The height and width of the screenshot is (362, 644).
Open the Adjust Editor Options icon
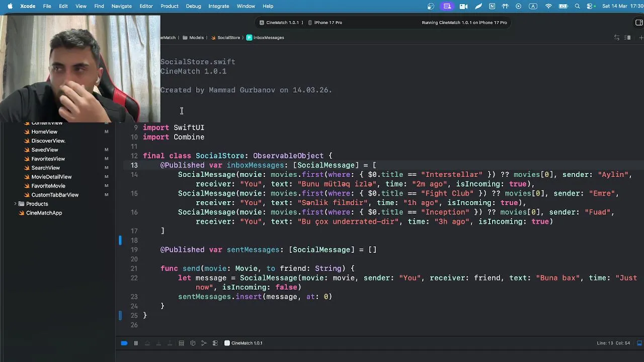pyautogui.click(x=627, y=38)
